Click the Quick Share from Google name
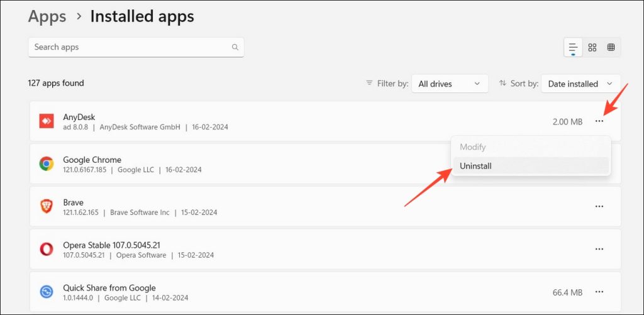 (x=109, y=288)
